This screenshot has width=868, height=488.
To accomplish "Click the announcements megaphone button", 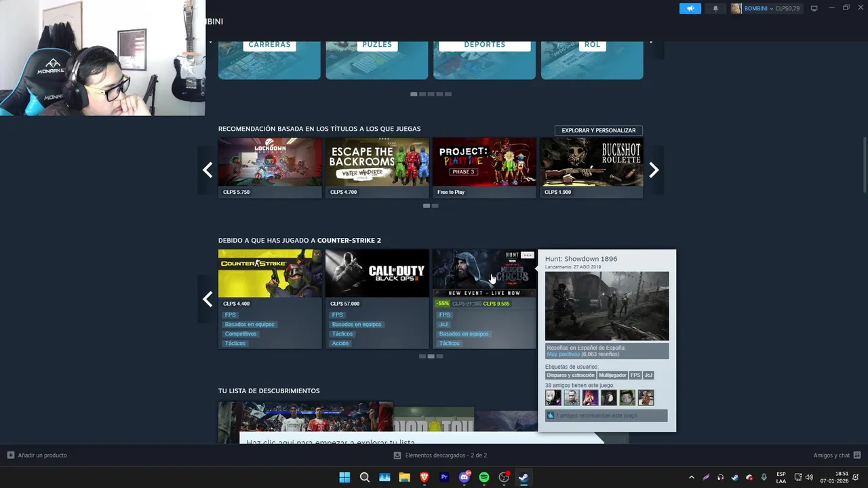I will point(690,9).
